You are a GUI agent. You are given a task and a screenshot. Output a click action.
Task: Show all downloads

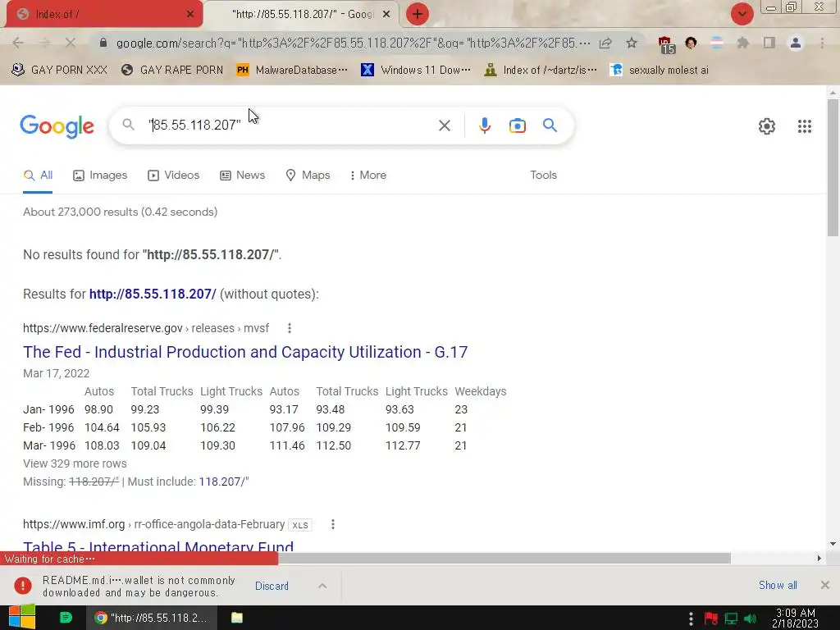point(778,586)
